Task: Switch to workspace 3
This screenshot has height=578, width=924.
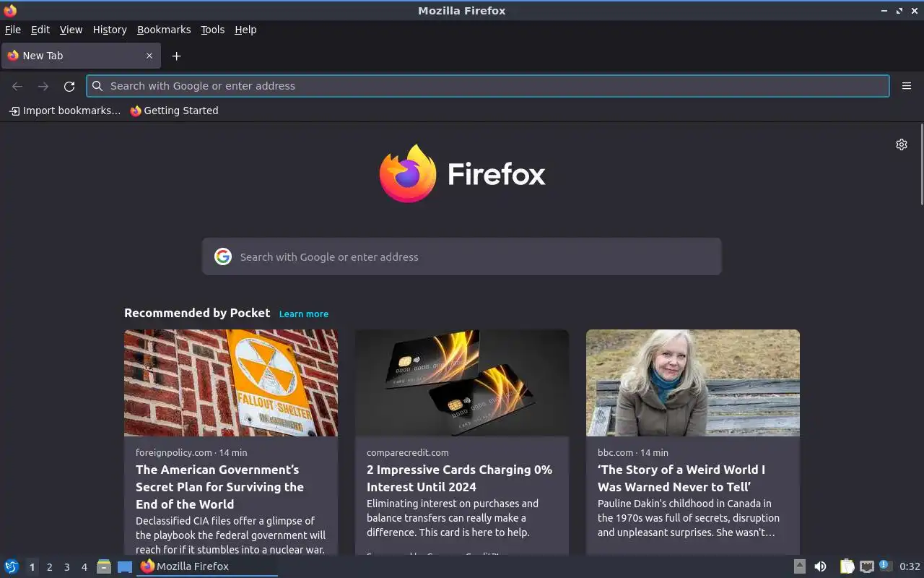Action: tap(66, 567)
